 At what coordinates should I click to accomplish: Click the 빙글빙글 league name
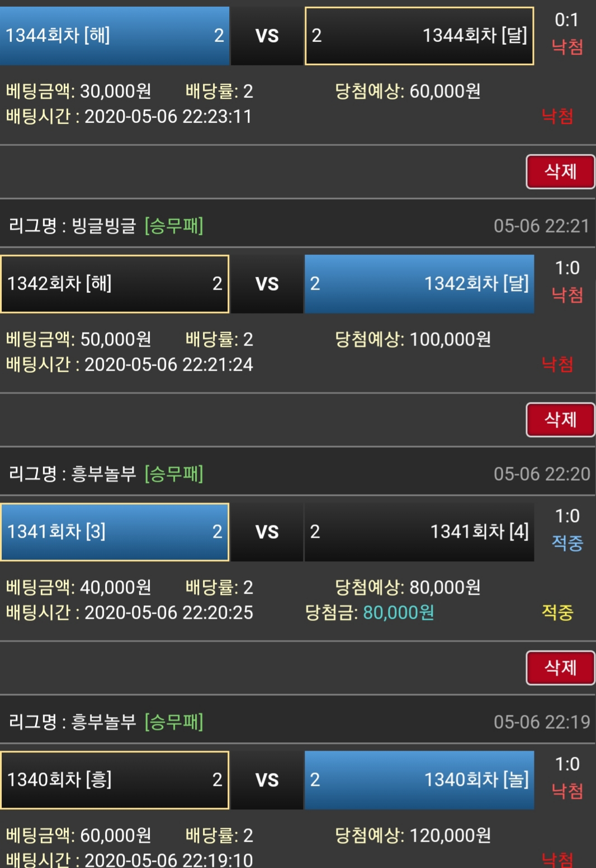click(104, 226)
